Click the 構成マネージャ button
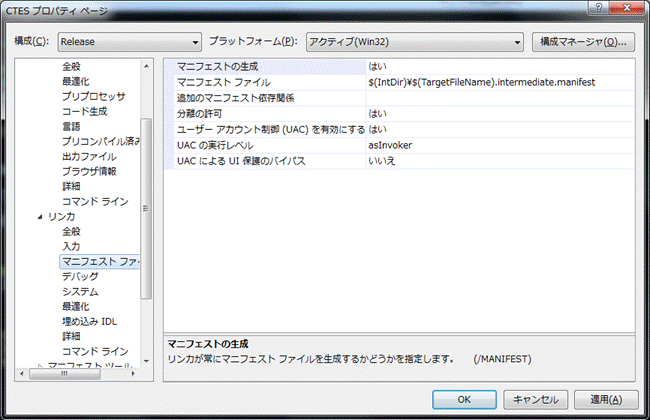 click(583, 42)
